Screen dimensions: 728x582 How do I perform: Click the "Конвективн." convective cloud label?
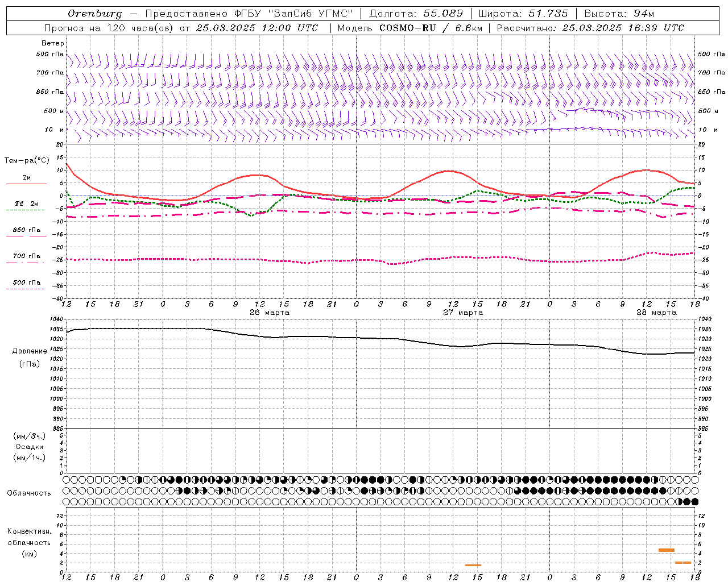point(30,531)
